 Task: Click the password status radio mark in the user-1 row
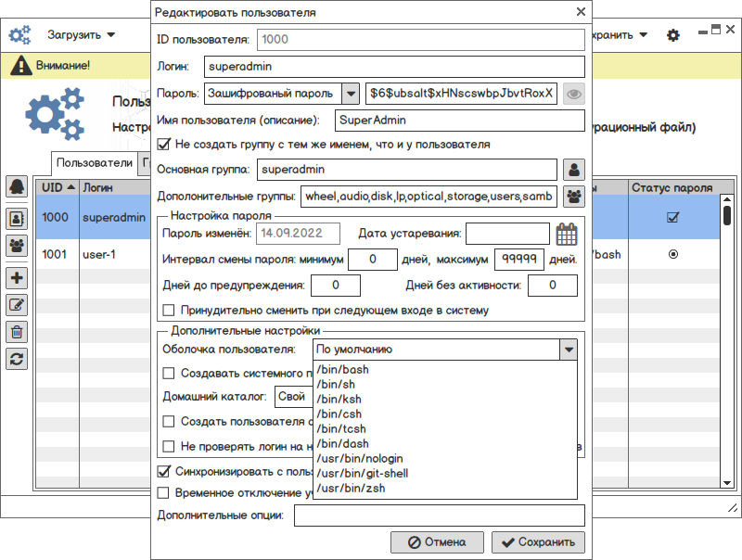[x=673, y=254]
